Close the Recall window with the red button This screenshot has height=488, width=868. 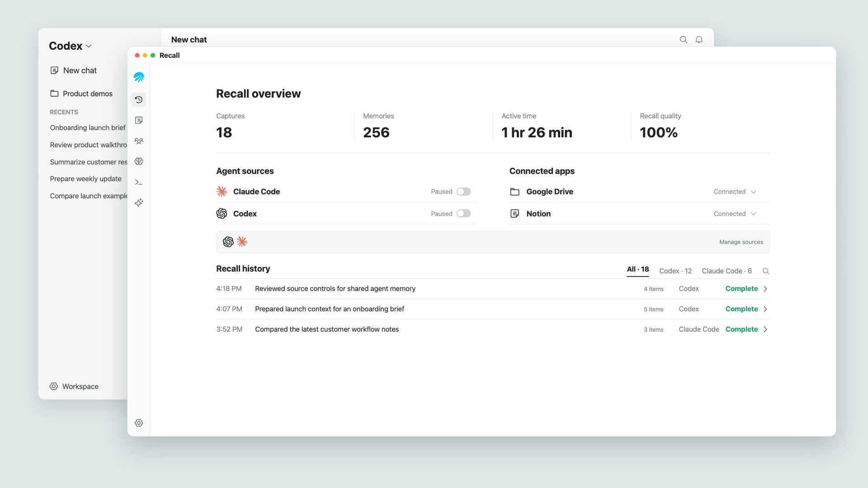pos(137,56)
